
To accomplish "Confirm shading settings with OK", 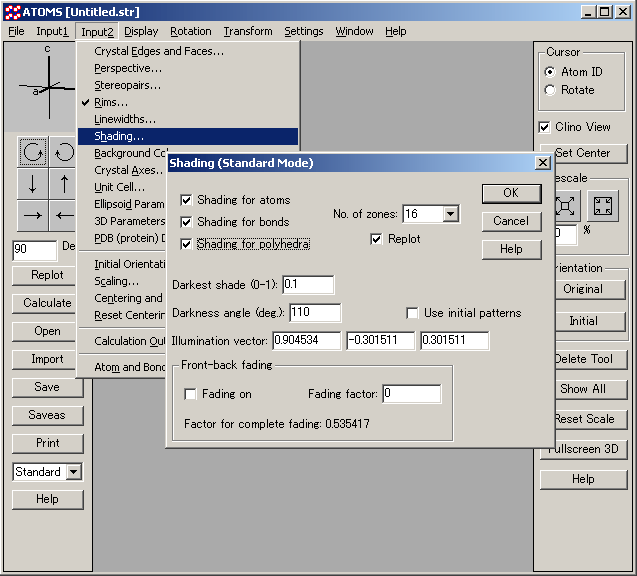I will click(510, 193).
